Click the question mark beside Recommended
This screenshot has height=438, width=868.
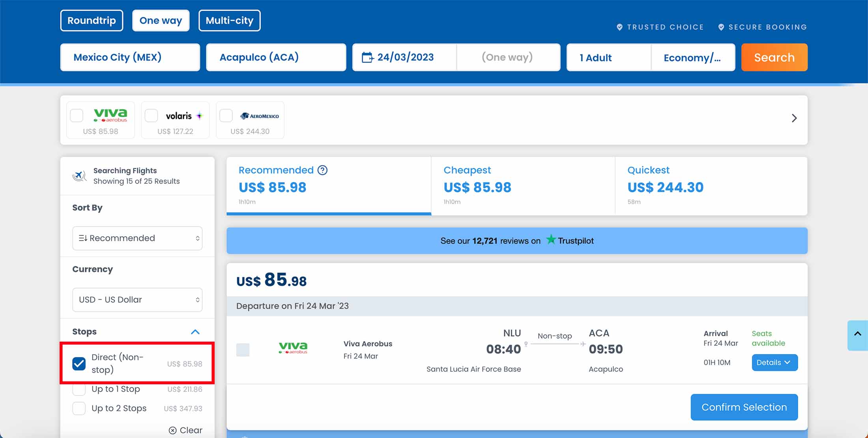pyautogui.click(x=322, y=170)
